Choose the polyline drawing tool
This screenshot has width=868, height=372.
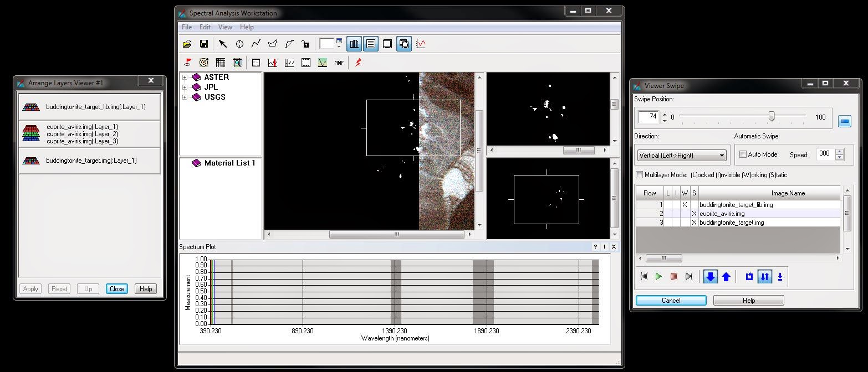click(x=256, y=44)
